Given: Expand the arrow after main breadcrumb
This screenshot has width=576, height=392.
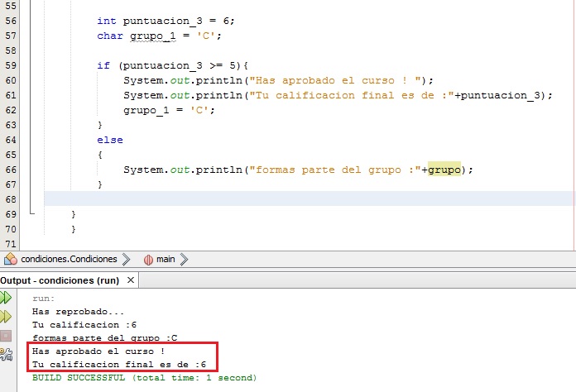Looking at the screenshot, I should [x=184, y=259].
